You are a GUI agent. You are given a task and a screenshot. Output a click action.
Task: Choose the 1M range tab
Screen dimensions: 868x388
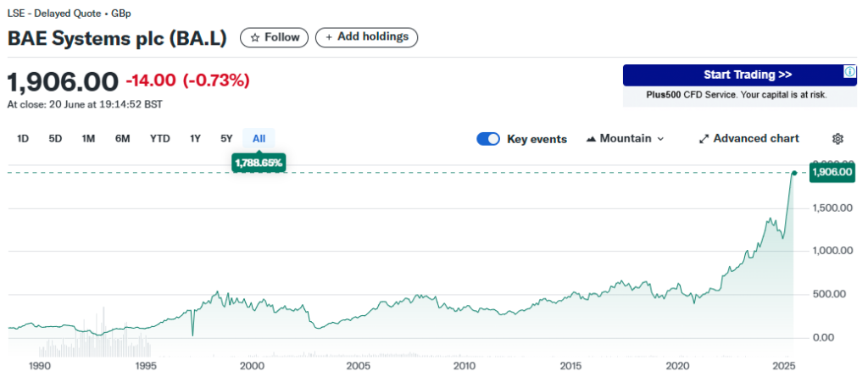tap(88, 139)
